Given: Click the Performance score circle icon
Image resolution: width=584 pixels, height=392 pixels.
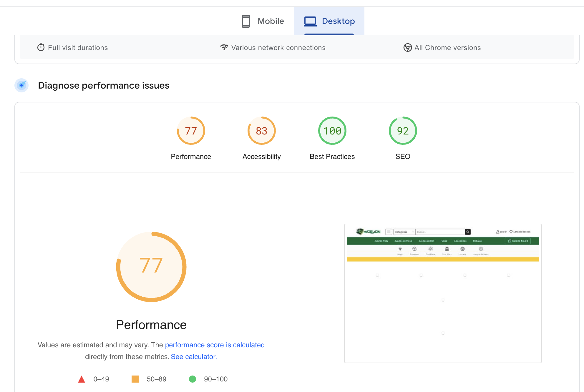Looking at the screenshot, I should click(x=191, y=131).
